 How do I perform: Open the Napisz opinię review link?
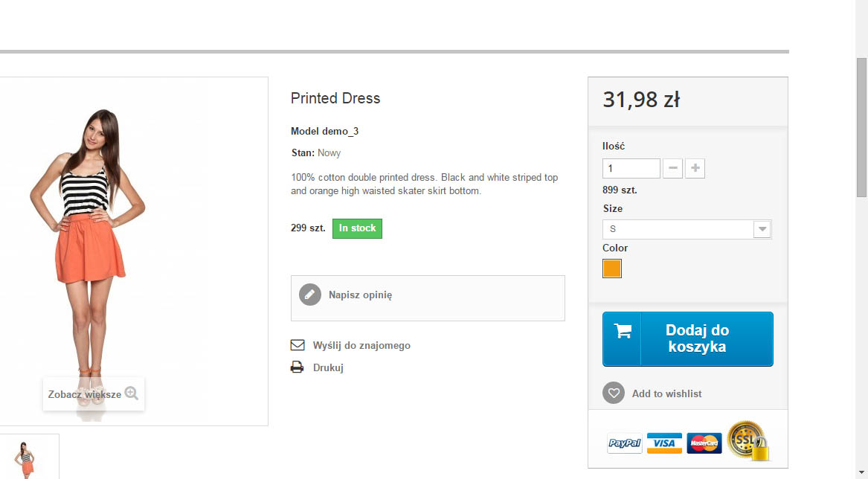(360, 295)
